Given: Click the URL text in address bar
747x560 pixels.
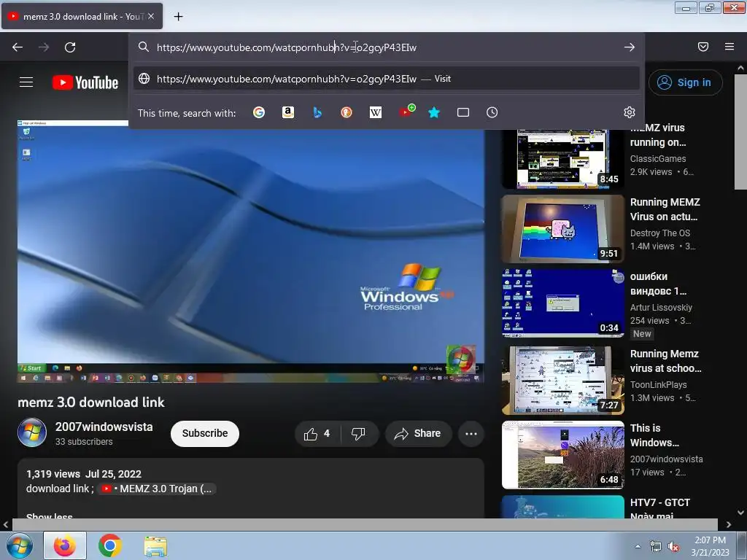Looking at the screenshot, I should (287, 47).
